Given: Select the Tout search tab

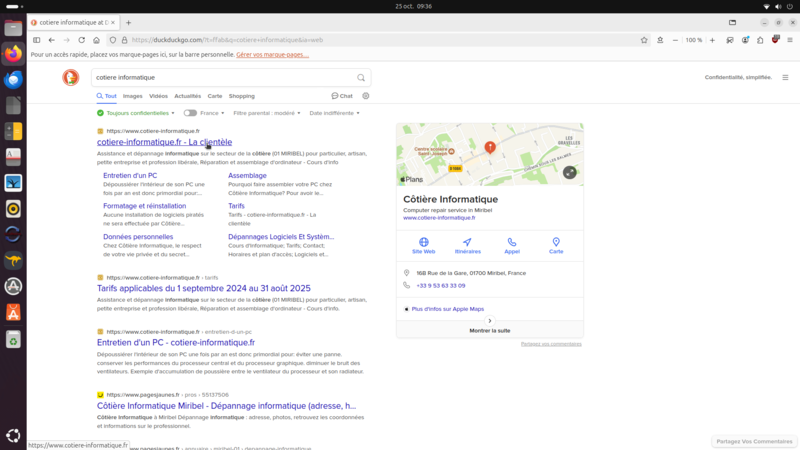Looking at the screenshot, I should click(107, 96).
